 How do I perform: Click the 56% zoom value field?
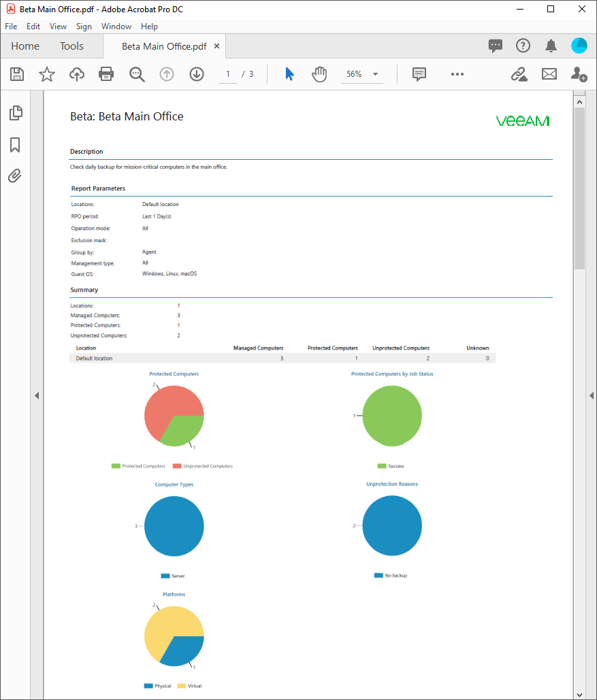(x=354, y=74)
